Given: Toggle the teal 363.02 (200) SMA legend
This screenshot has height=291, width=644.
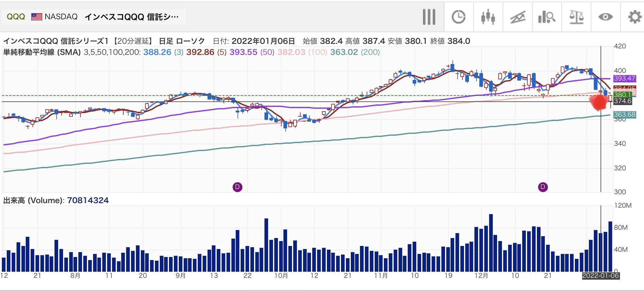Looking at the screenshot, I should pyautogui.click(x=355, y=52).
